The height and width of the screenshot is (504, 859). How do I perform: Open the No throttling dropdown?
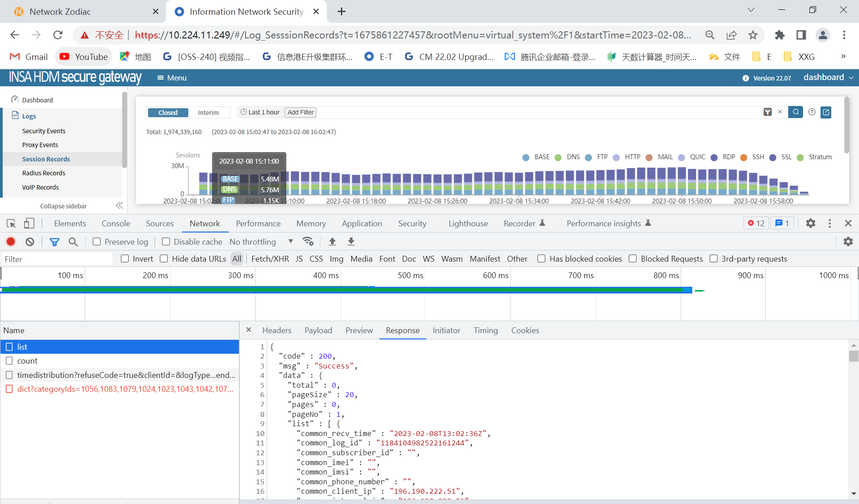(x=261, y=241)
